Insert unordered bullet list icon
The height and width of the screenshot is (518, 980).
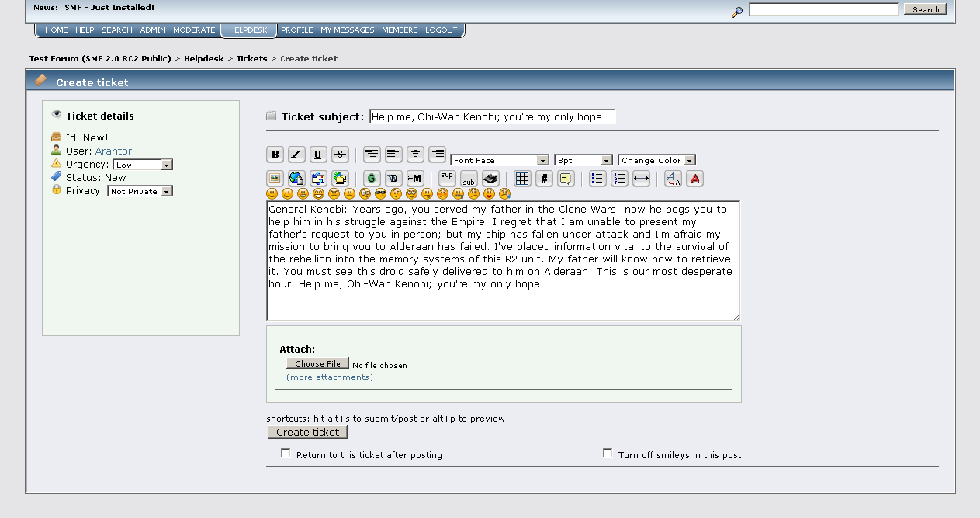[597, 178]
